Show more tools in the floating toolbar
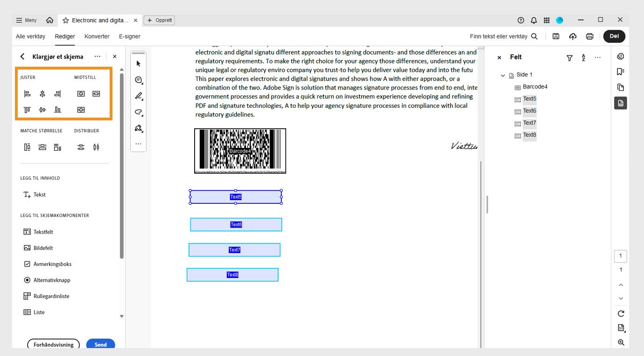 point(138,144)
